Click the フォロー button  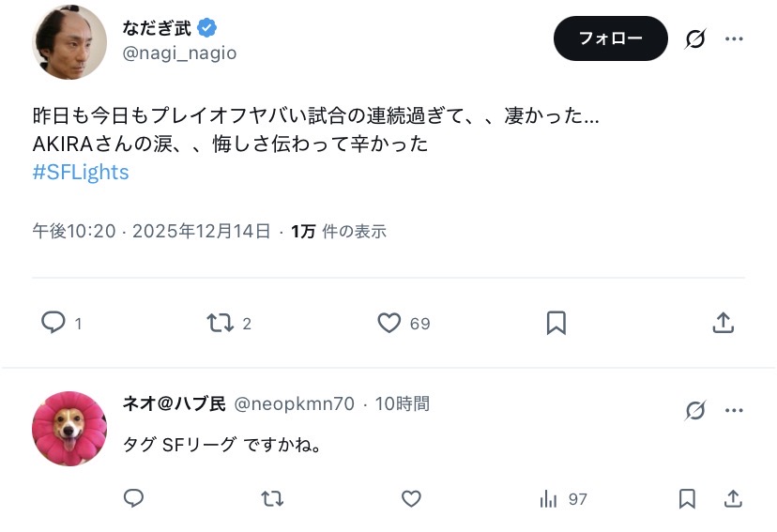[x=610, y=38]
